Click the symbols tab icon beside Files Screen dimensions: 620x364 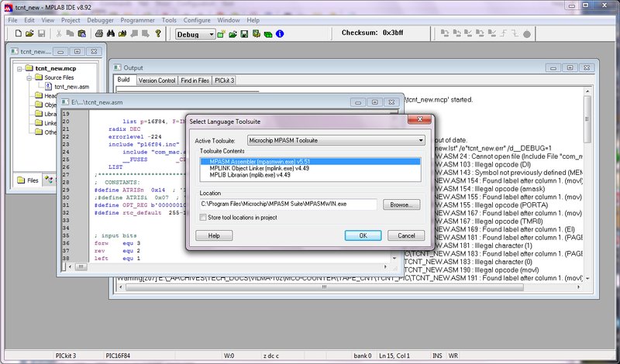click(x=49, y=180)
